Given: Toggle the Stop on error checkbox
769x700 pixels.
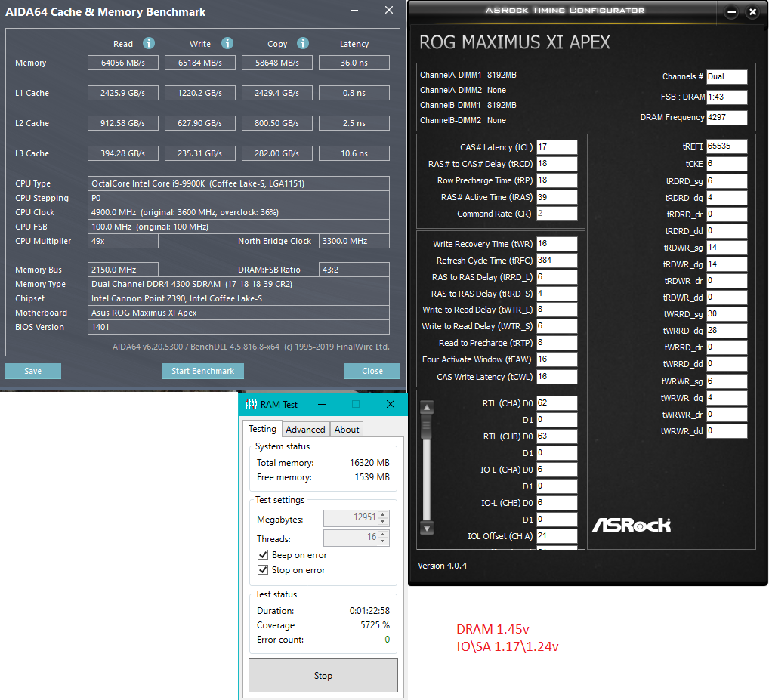Looking at the screenshot, I should point(263,569).
